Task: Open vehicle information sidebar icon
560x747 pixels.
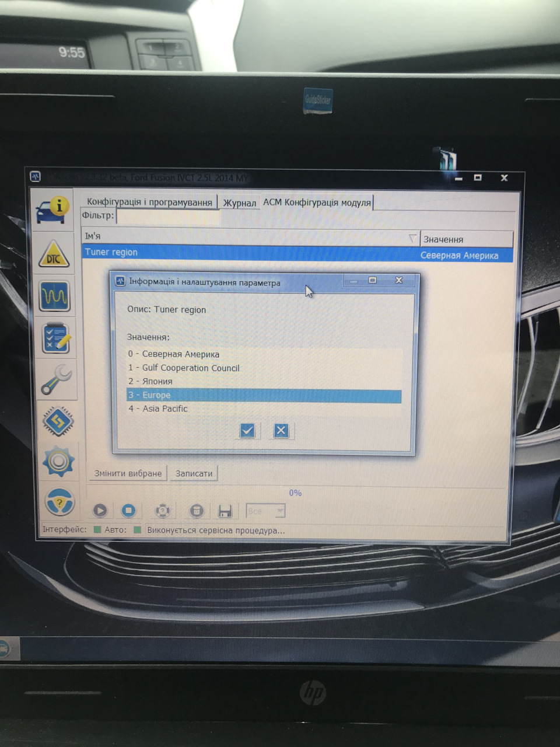Action: pos(52,211)
